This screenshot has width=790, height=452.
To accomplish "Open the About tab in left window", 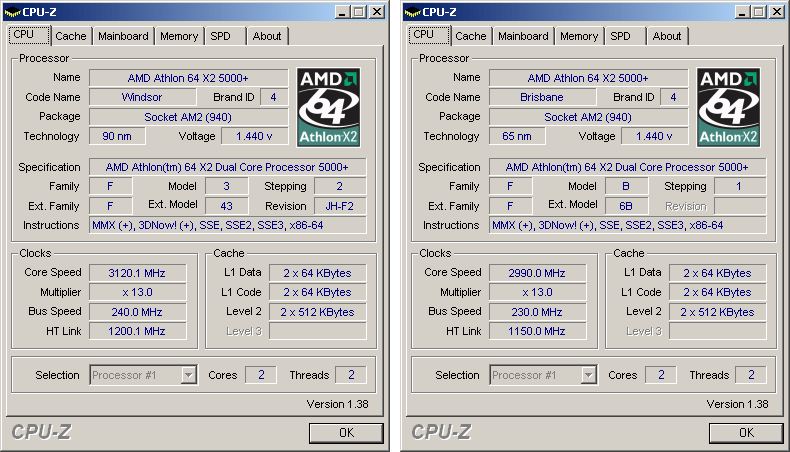I will (267, 36).
